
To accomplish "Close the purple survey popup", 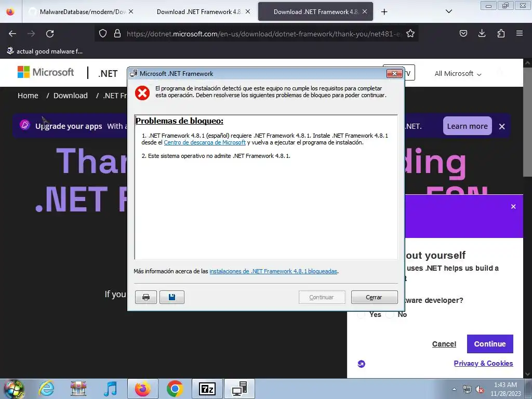I will [x=513, y=207].
